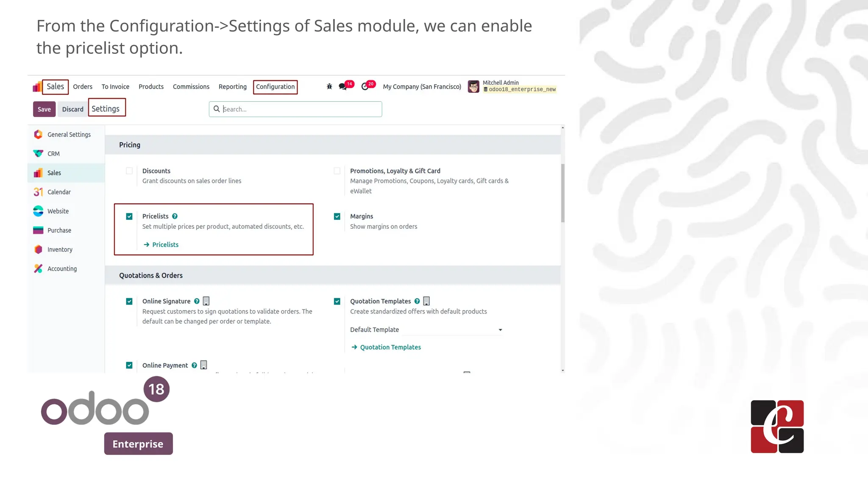Image resolution: width=868 pixels, height=488 pixels.
Task: Click the arrow icon beside Quotation Templates link
Action: point(354,347)
